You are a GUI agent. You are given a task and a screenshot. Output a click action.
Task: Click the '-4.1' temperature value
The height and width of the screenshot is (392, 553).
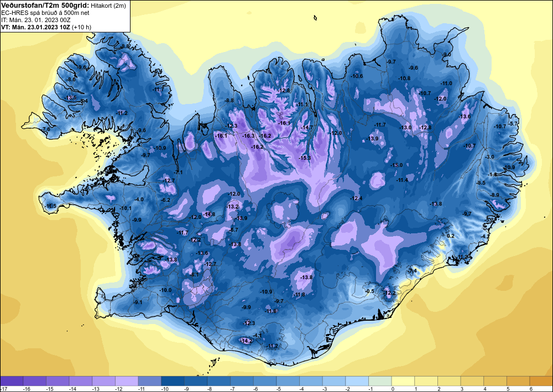click(x=258, y=336)
